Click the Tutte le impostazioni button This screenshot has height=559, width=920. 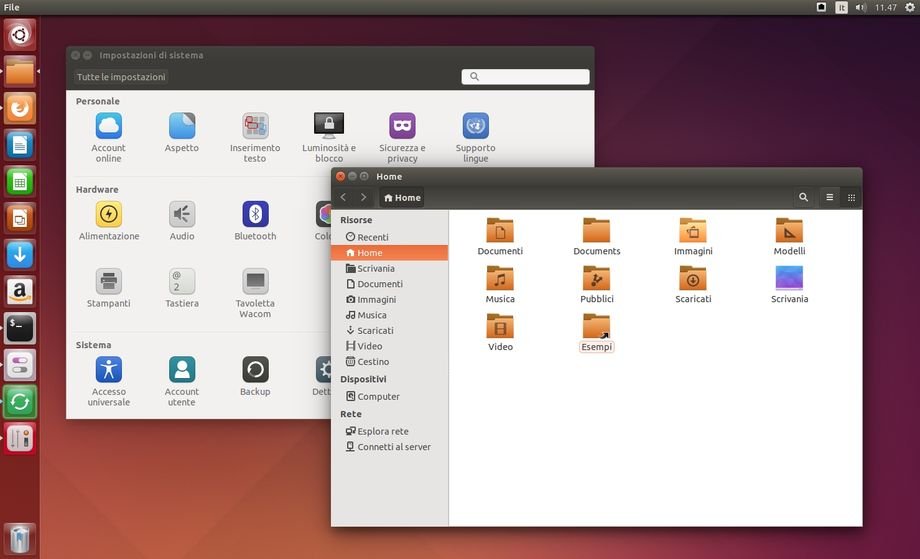121,77
